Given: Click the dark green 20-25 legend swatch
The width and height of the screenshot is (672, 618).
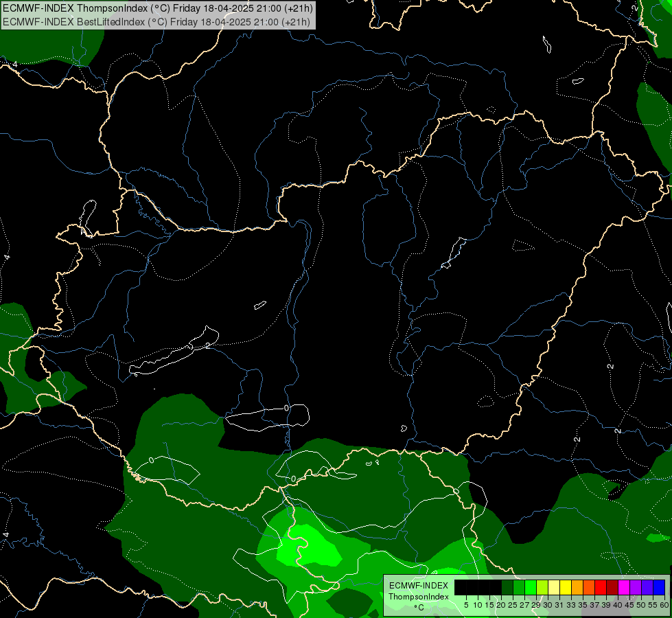Looking at the screenshot, I should [x=507, y=587].
